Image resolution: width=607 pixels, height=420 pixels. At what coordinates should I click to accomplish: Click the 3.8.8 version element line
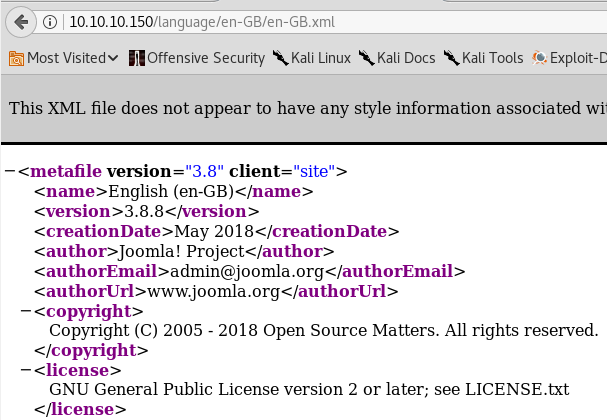coord(147,211)
